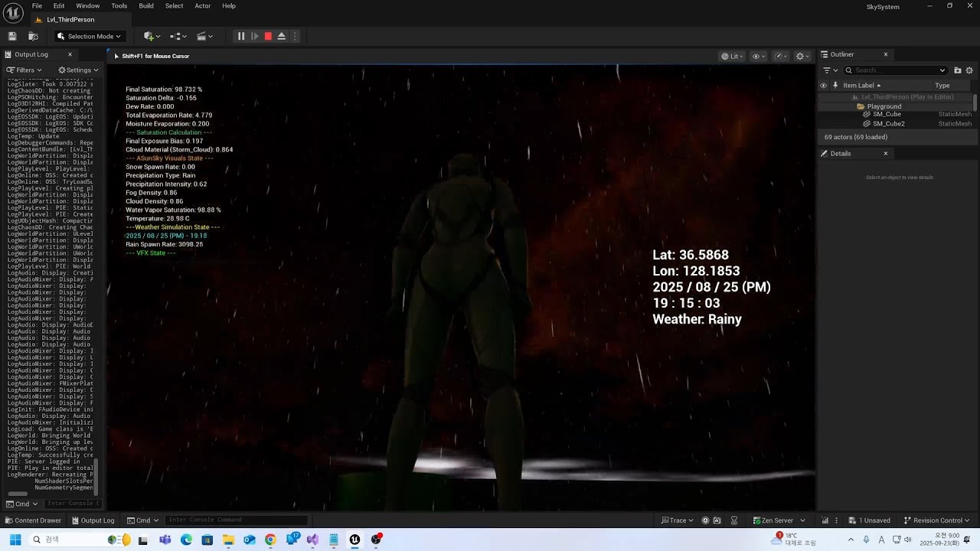Screen dimensions: 980x551
Task: Click the Save Current Level icon
Action: pyautogui.click(x=12, y=36)
